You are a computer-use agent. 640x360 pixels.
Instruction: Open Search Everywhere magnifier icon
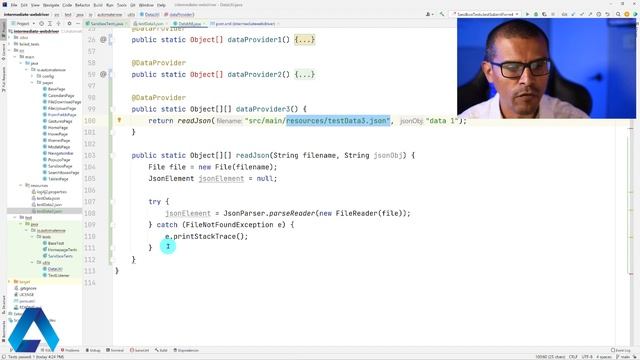pos(618,14)
